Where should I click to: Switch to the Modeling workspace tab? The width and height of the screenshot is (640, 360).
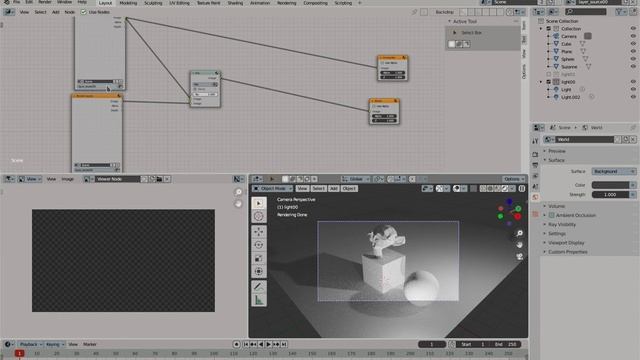click(x=128, y=3)
